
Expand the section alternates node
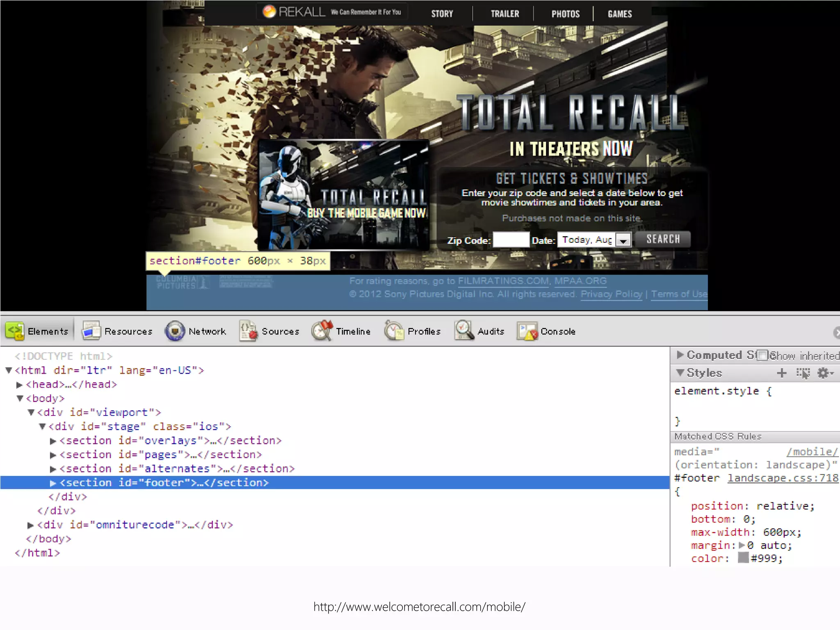53,469
